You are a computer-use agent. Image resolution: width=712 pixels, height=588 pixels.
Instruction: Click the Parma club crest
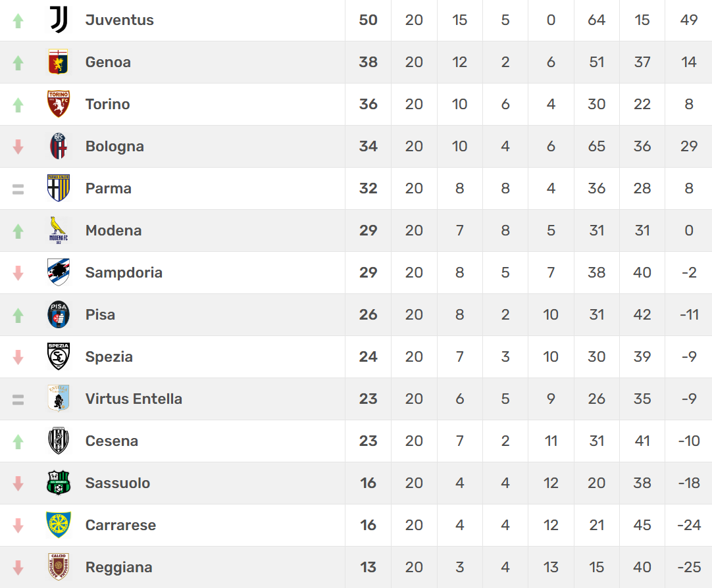point(59,188)
